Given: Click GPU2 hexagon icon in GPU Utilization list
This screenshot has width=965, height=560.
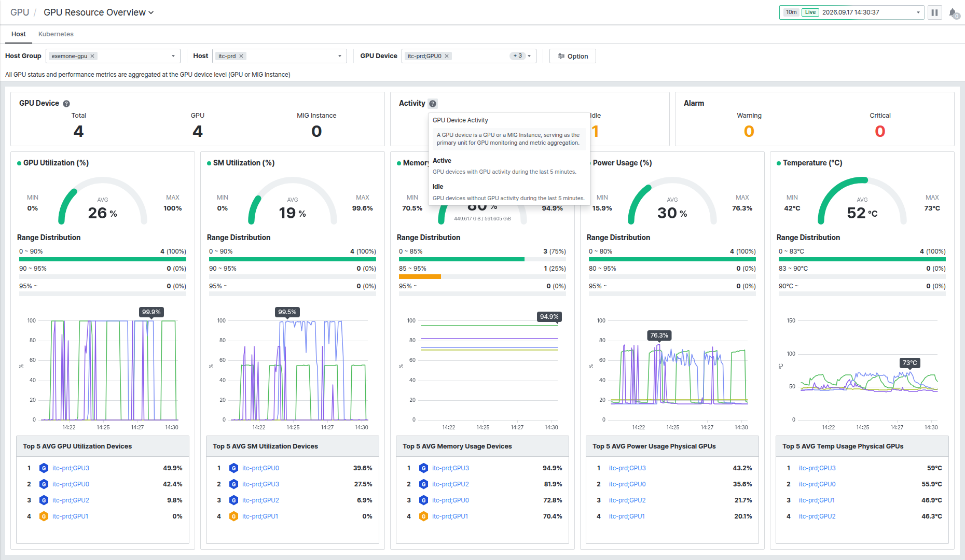Looking at the screenshot, I should [x=44, y=500].
